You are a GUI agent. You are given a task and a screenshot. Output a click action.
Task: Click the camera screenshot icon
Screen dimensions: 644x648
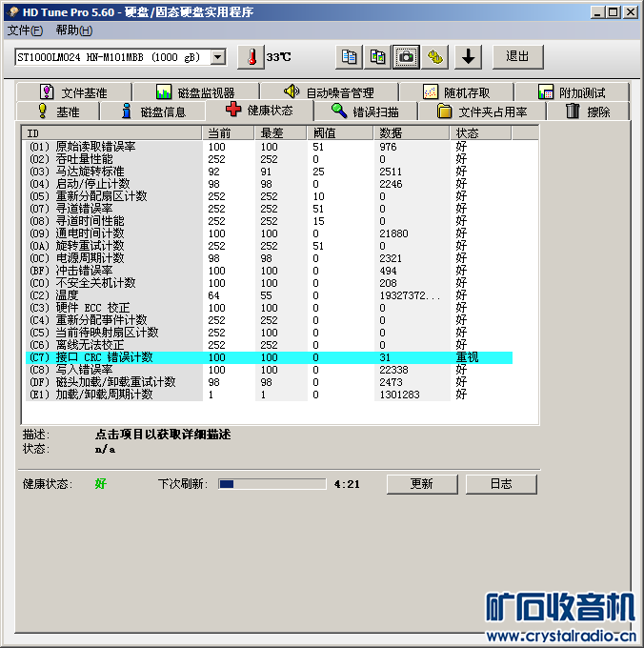pyautogui.click(x=406, y=57)
